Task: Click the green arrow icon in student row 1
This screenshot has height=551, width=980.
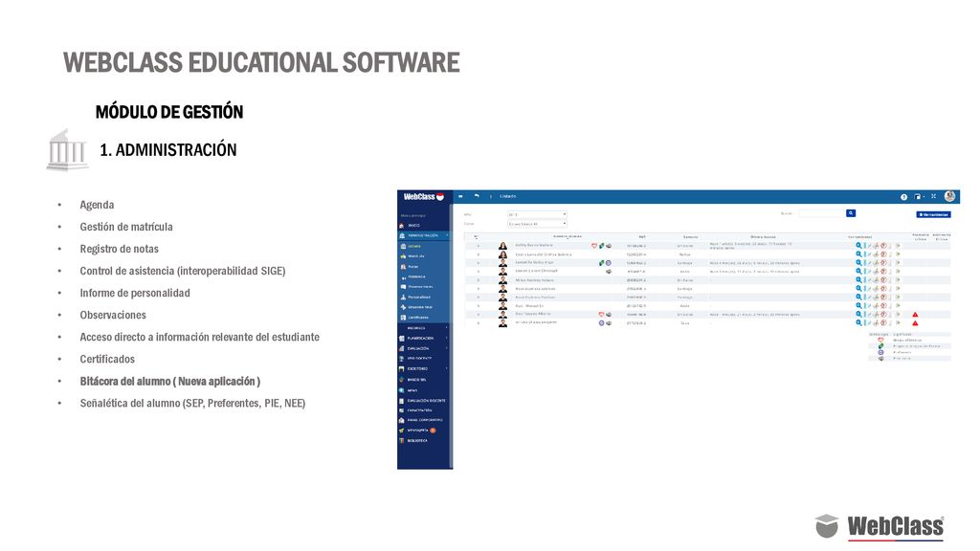Action: (x=898, y=246)
